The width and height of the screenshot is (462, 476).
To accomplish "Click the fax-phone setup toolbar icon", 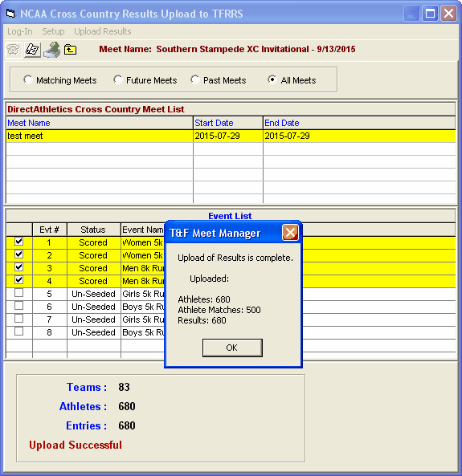I will click(32, 49).
